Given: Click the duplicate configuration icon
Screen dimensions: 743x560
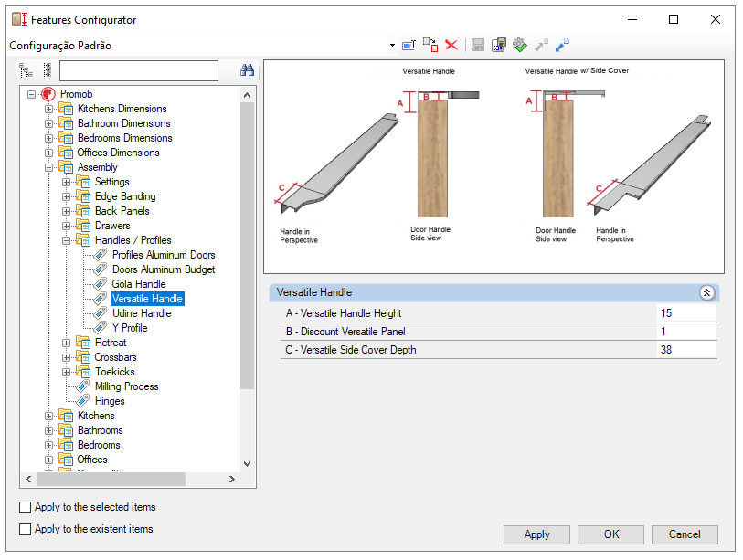Looking at the screenshot, I should (430, 45).
